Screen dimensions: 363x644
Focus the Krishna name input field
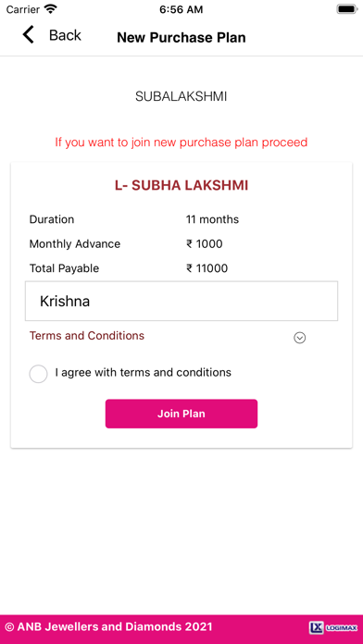point(181,301)
